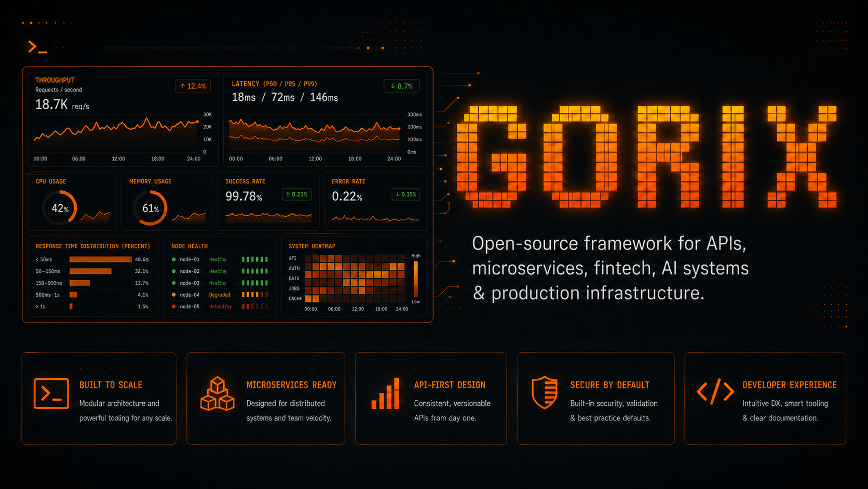Click the Built to Scale terminal icon

point(51,393)
